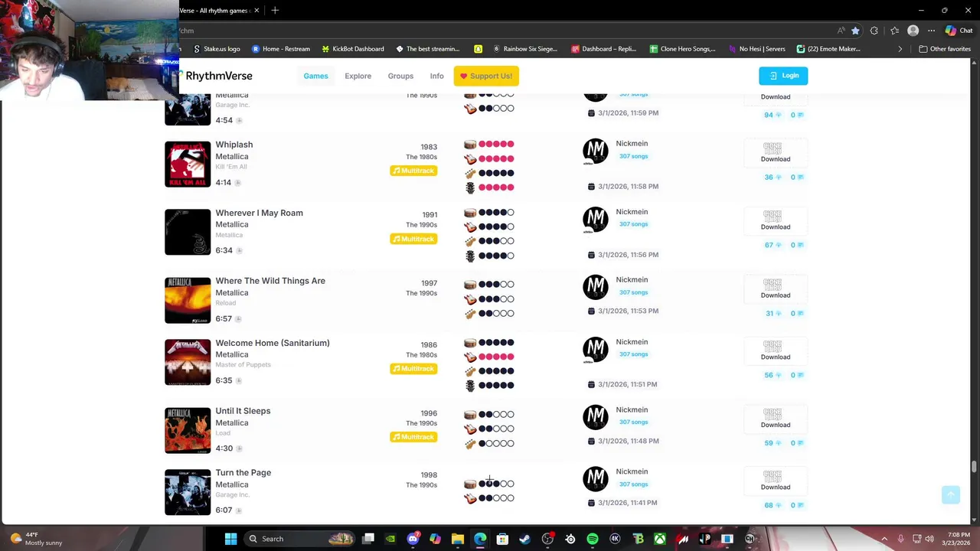Click the 307 songs link under Where The Wild Things Are
Viewport: 980px width, 551px height.
coord(633,292)
